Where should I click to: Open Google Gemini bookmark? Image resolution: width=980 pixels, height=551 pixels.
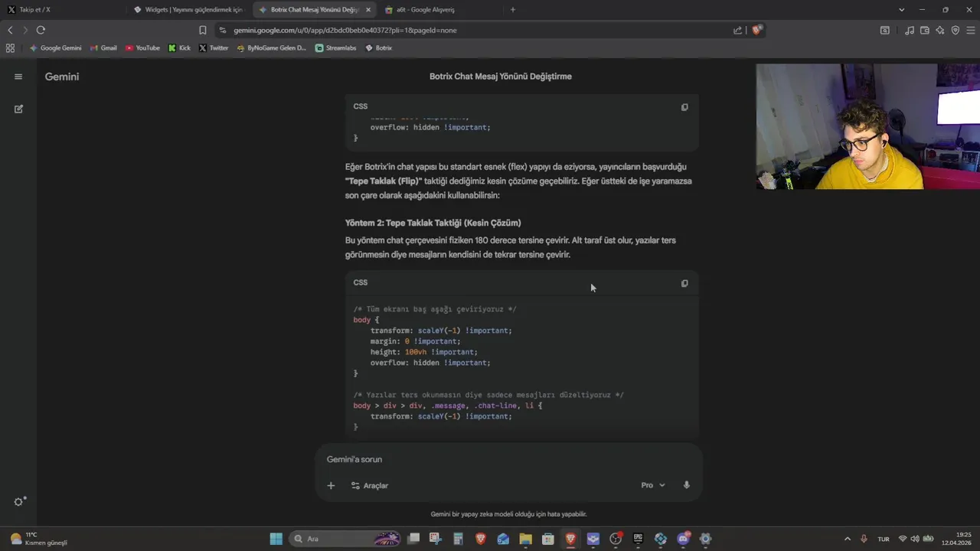[55, 47]
